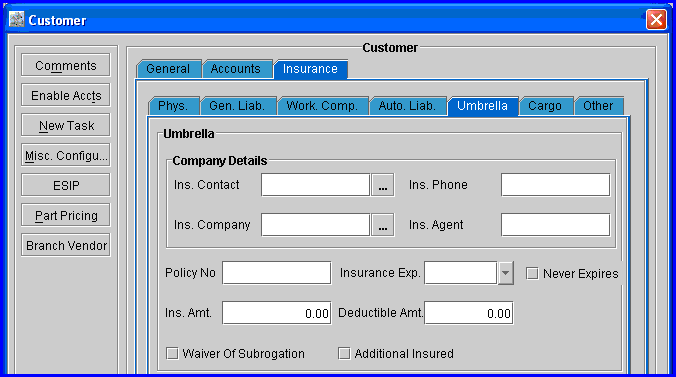Screen dimensions: 676x377
Task: Create a New Task
Action: (66, 126)
